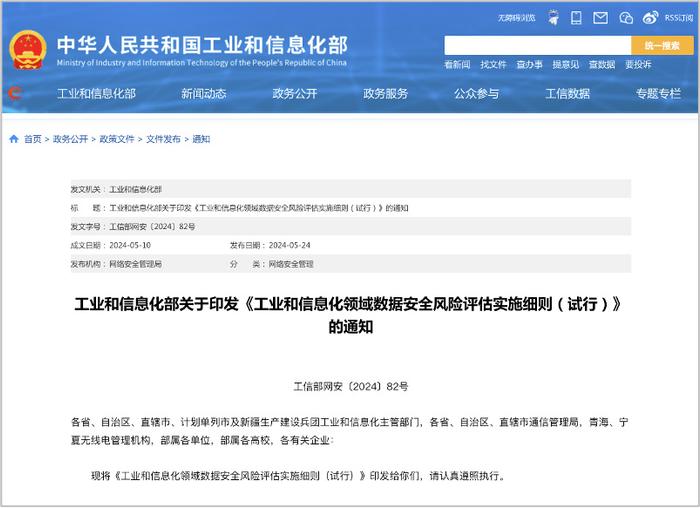
Task: Click 找文件 quick link under search
Action: point(493,65)
